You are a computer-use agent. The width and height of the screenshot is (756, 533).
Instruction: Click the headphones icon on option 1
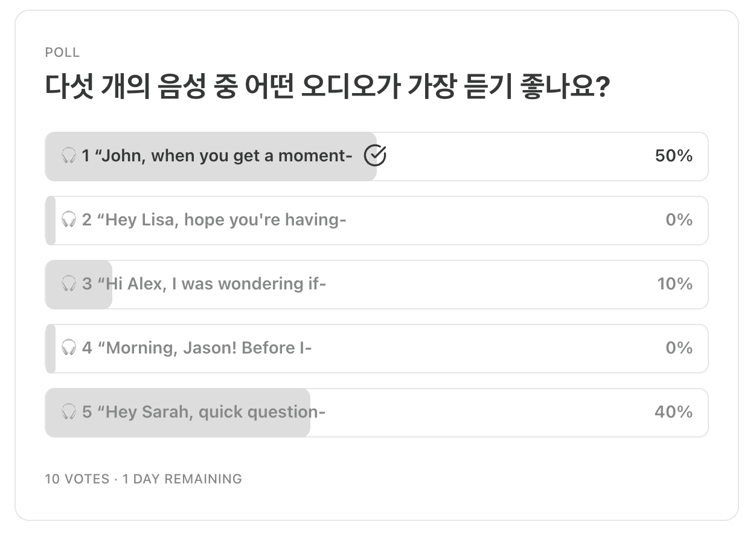point(69,156)
